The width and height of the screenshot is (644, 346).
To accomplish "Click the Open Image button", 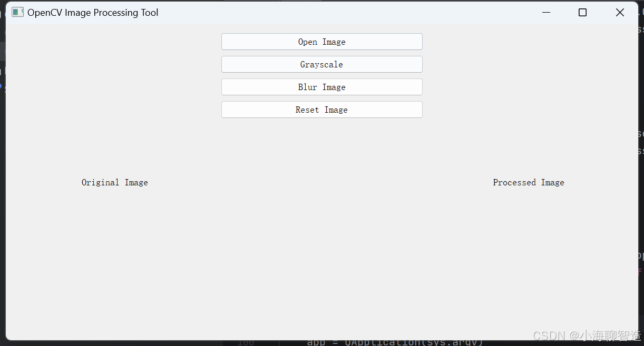I will [321, 42].
